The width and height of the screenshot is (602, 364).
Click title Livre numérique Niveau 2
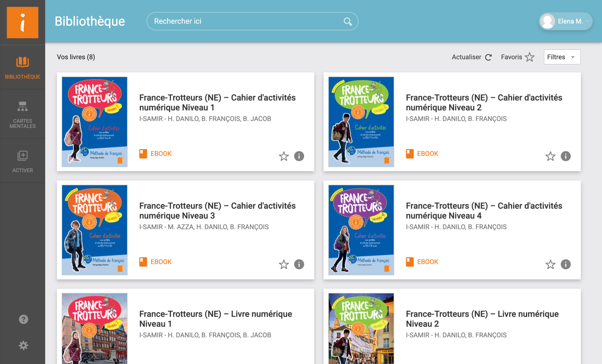pos(482,319)
